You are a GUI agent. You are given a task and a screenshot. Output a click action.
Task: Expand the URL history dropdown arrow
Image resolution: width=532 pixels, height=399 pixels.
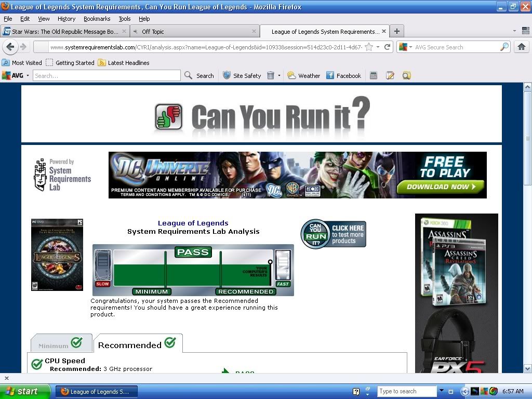coord(378,47)
